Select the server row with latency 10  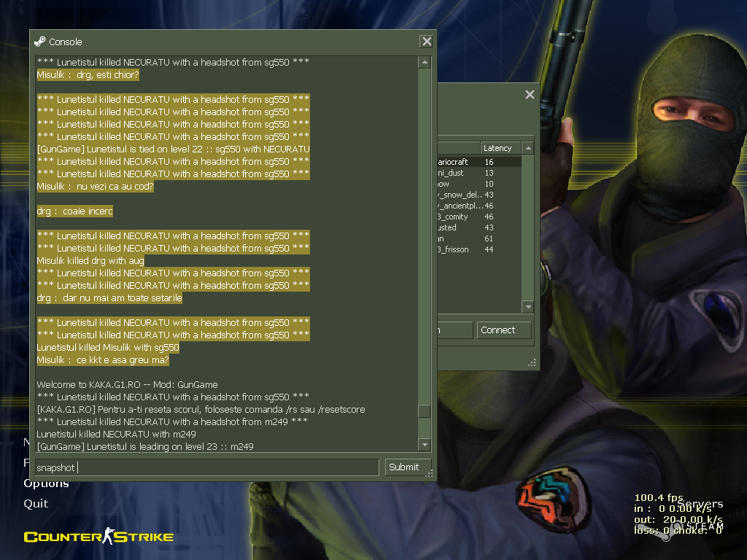[x=479, y=184]
